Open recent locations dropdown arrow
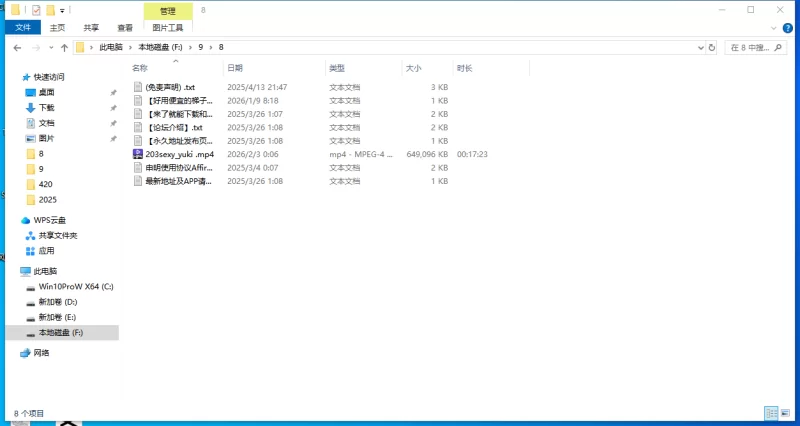The width and height of the screenshot is (800, 426). [51, 47]
